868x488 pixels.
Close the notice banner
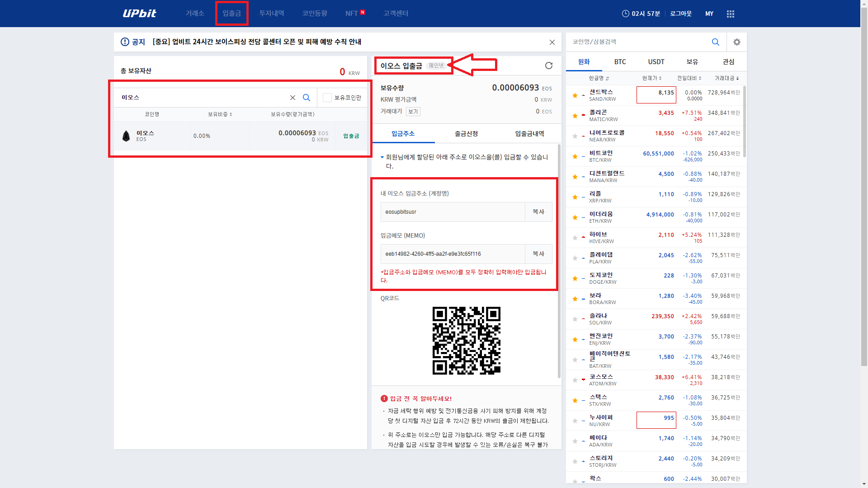(x=552, y=42)
